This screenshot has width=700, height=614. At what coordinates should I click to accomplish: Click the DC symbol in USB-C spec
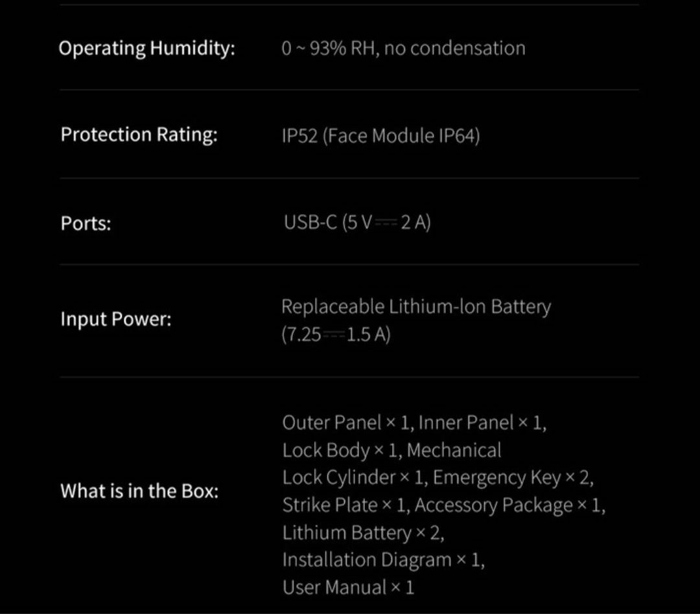pyautogui.click(x=386, y=223)
